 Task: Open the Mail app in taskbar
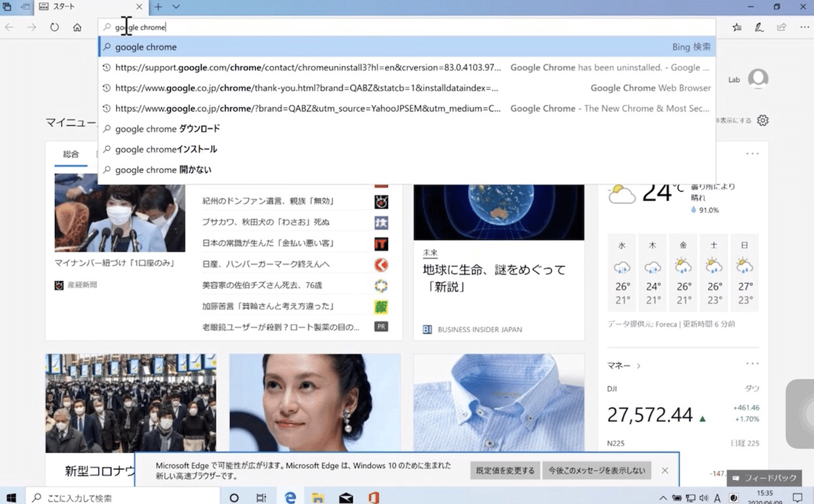345,497
